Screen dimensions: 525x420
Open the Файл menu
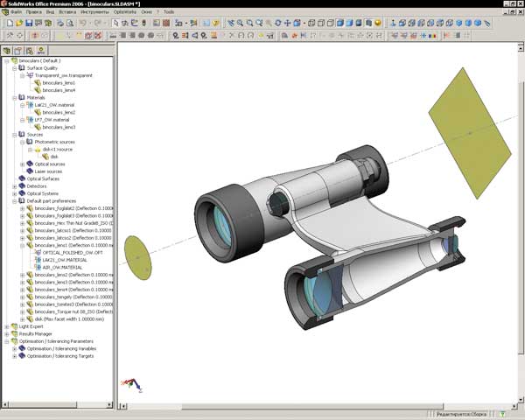(x=16, y=12)
